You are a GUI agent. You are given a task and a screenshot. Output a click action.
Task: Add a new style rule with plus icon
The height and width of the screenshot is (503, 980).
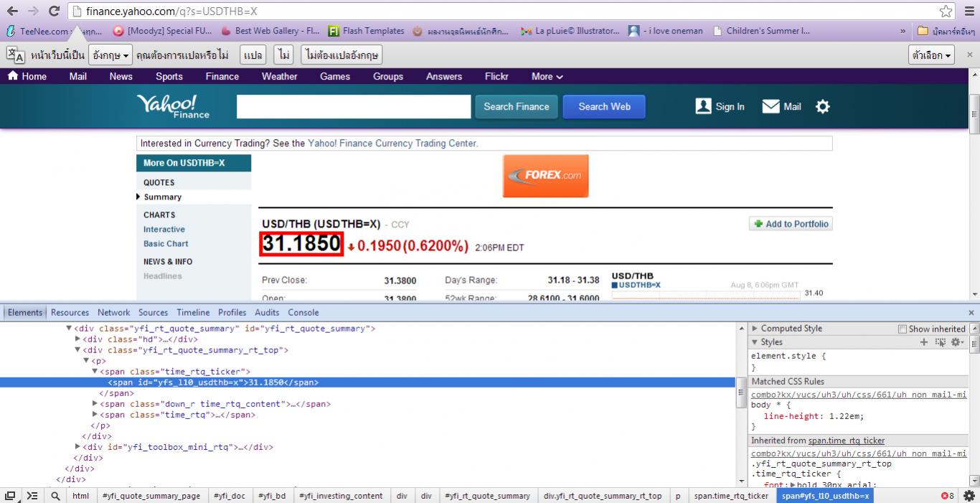(x=924, y=342)
